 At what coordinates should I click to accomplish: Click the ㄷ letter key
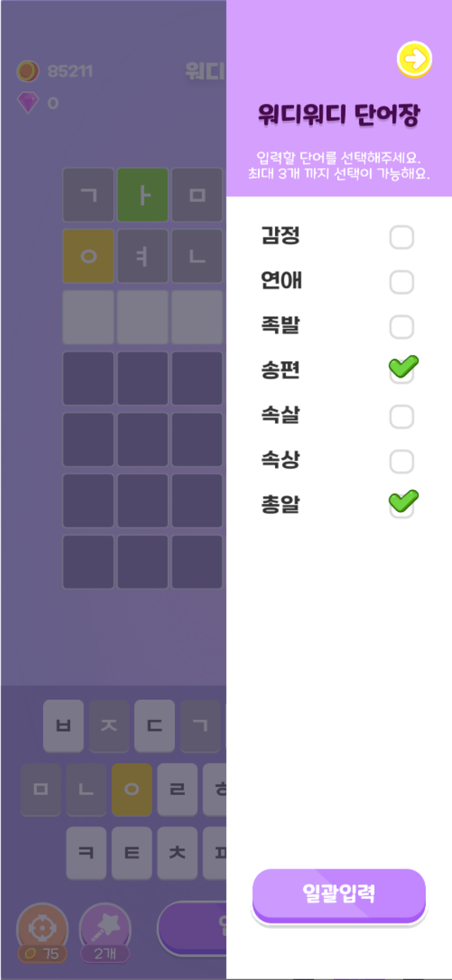pyautogui.click(x=154, y=726)
